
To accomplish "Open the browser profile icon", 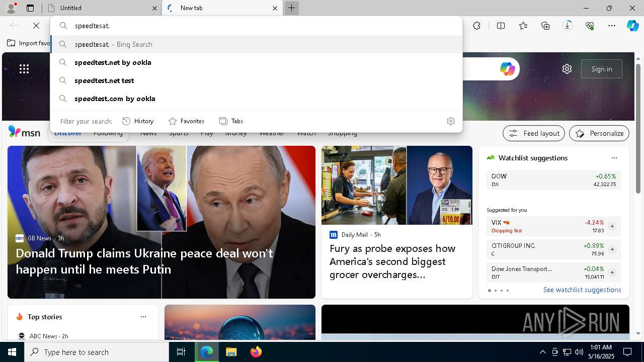I will coord(11,8).
